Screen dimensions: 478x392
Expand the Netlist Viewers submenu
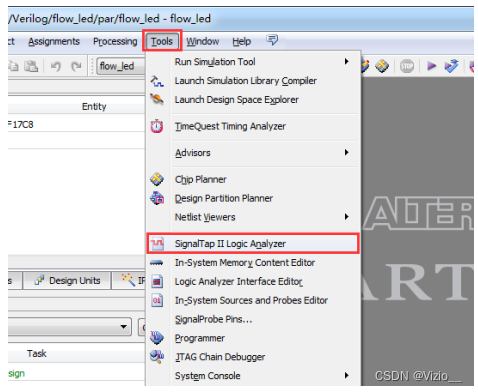253,217
